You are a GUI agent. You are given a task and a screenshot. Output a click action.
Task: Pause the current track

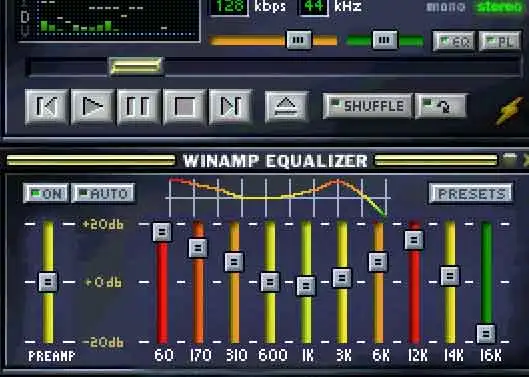tap(138, 106)
